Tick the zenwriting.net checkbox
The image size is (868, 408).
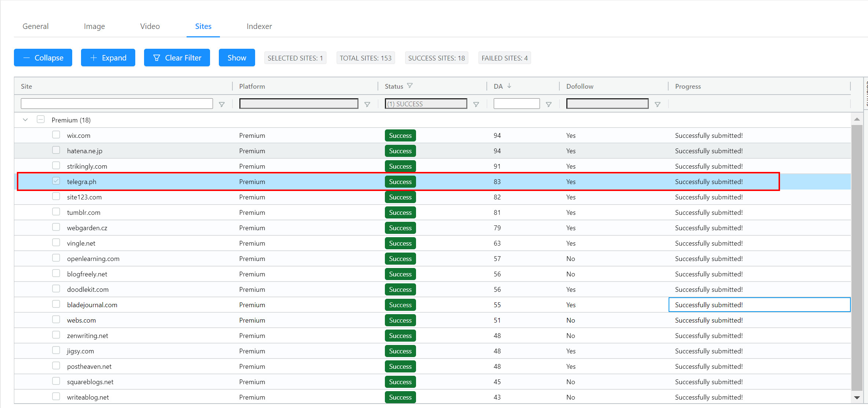pyautogui.click(x=56, y=335)
